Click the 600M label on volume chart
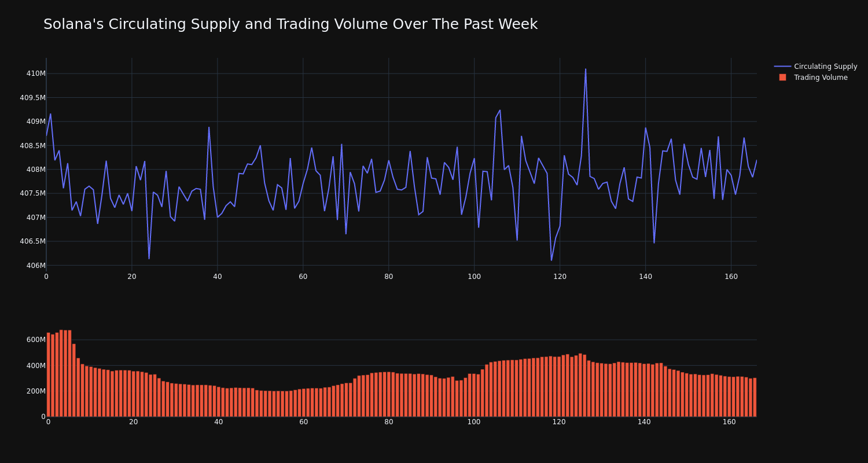The height and width of the screenshot is (463, 868). [36, 340]
